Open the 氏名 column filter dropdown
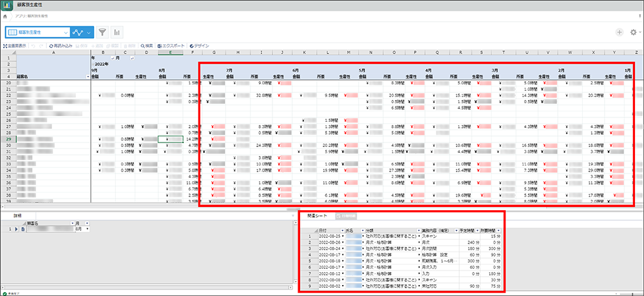644x296 pixels. (x=363, y=230)
